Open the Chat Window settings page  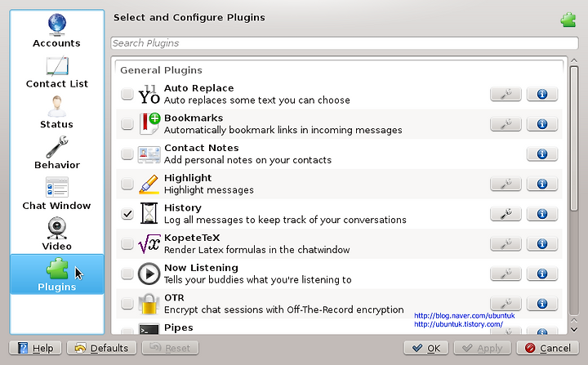[x=56, y=194]
